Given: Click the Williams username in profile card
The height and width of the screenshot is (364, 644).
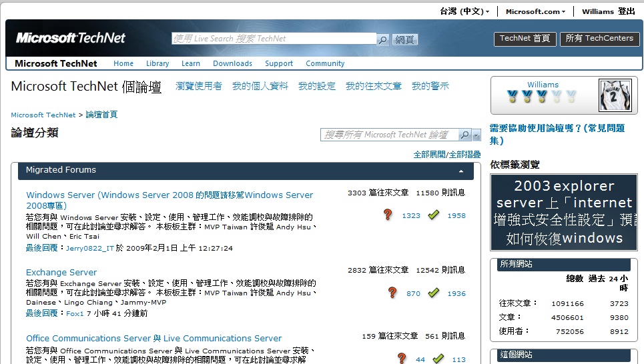Looking at the screenshot, I should click(543, 85).
